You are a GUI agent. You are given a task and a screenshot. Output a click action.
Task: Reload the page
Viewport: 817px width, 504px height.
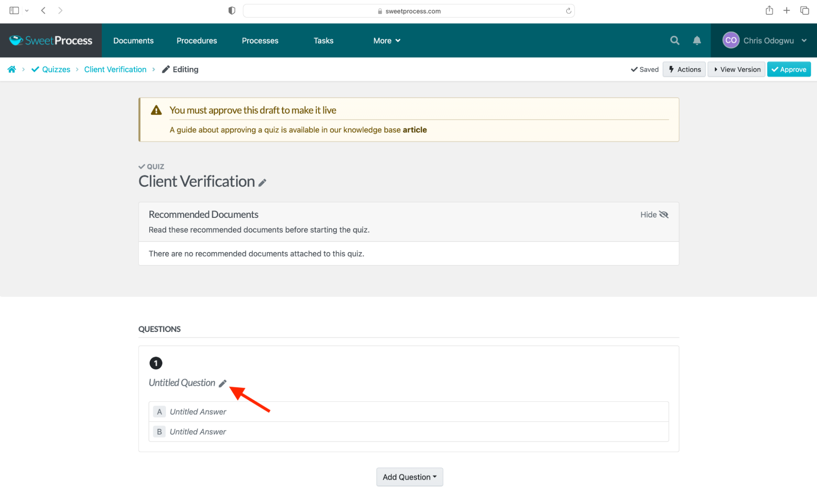(x=568, y=11)
